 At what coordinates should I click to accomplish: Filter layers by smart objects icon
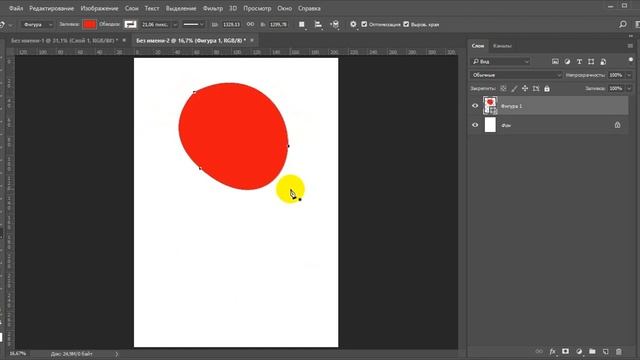(603, 62)
